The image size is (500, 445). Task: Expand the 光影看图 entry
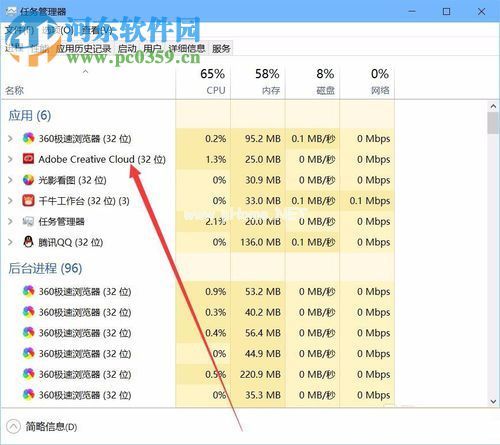[10, 180]
